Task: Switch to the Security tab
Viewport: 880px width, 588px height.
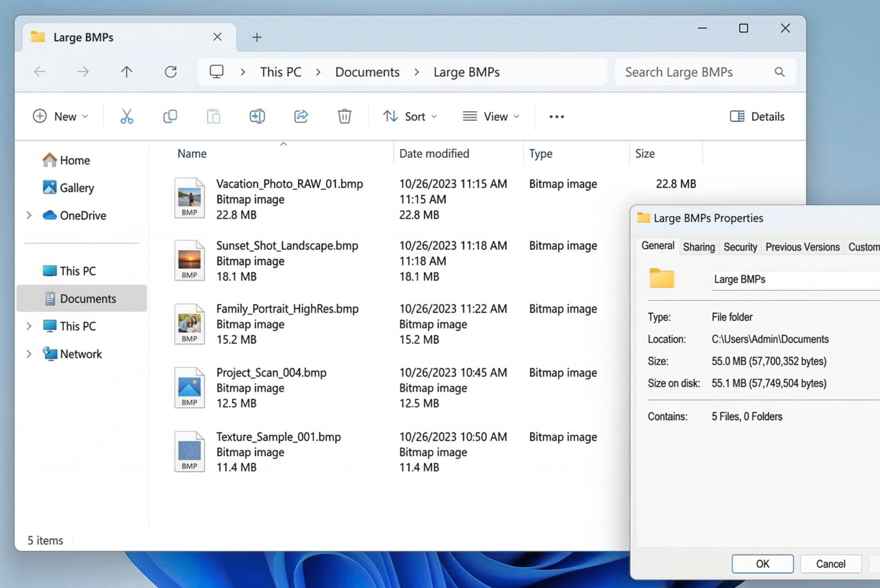Action: coord(740,246)
